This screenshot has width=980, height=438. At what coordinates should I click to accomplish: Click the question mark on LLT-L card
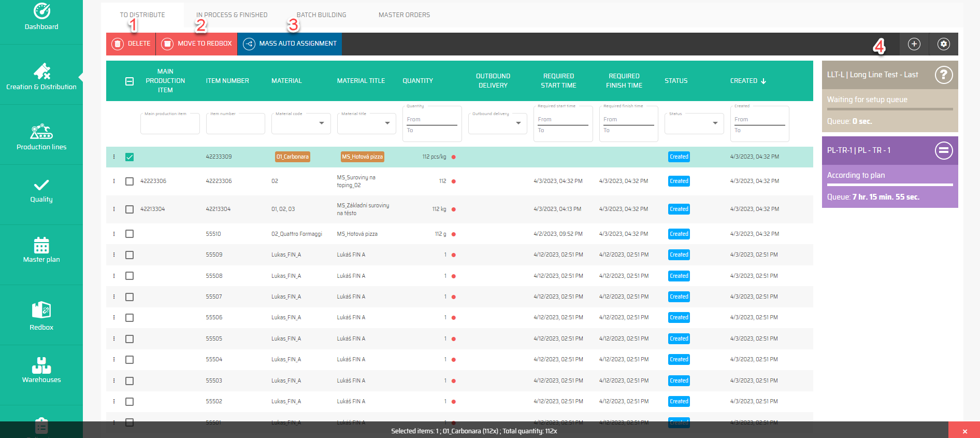point(943,75)
